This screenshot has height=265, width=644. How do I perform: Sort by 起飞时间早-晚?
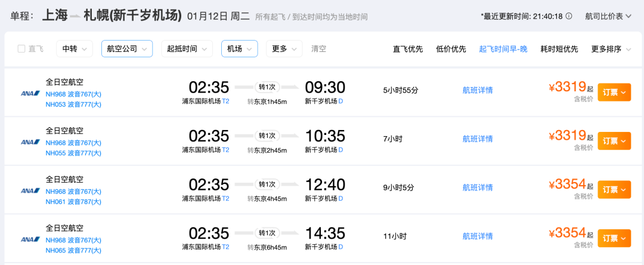[x=503, y=50]
